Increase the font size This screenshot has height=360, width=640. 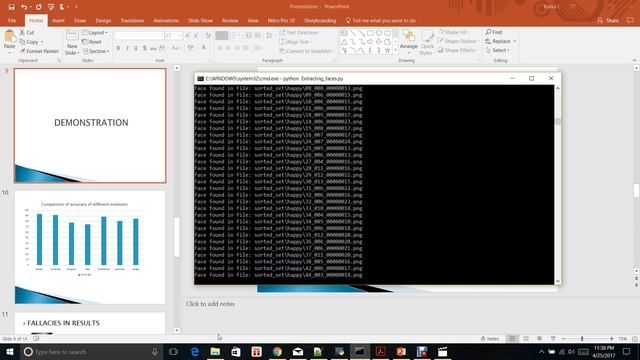click(x=188, y=36)
